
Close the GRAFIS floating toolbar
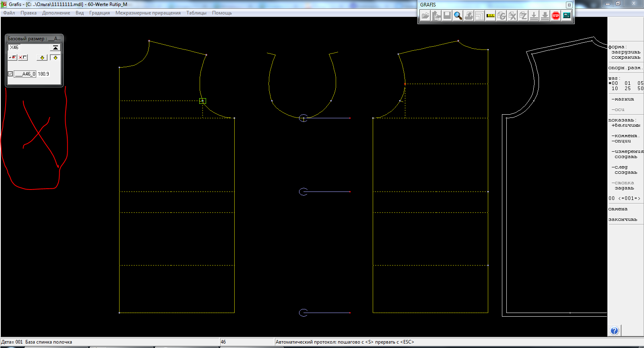coord(569,5)
